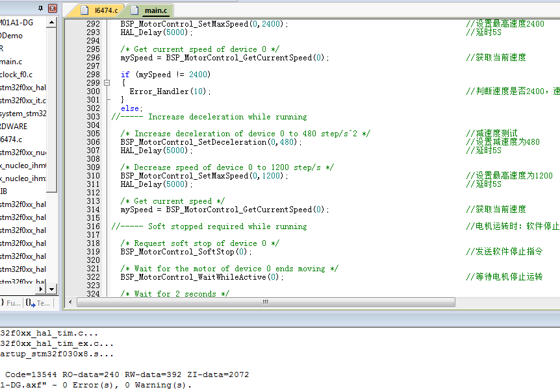
Task: Open the Templates tab in the project panel
Action: pos(38,302)
